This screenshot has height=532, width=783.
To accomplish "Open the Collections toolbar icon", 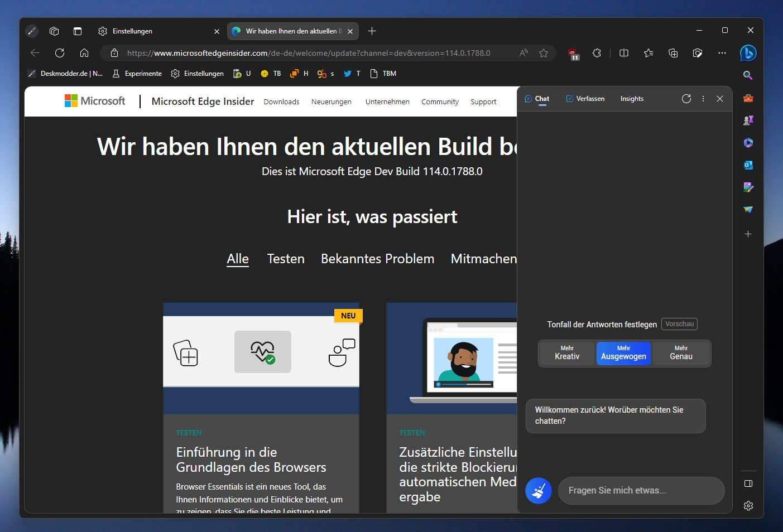I will pos(673,53).
